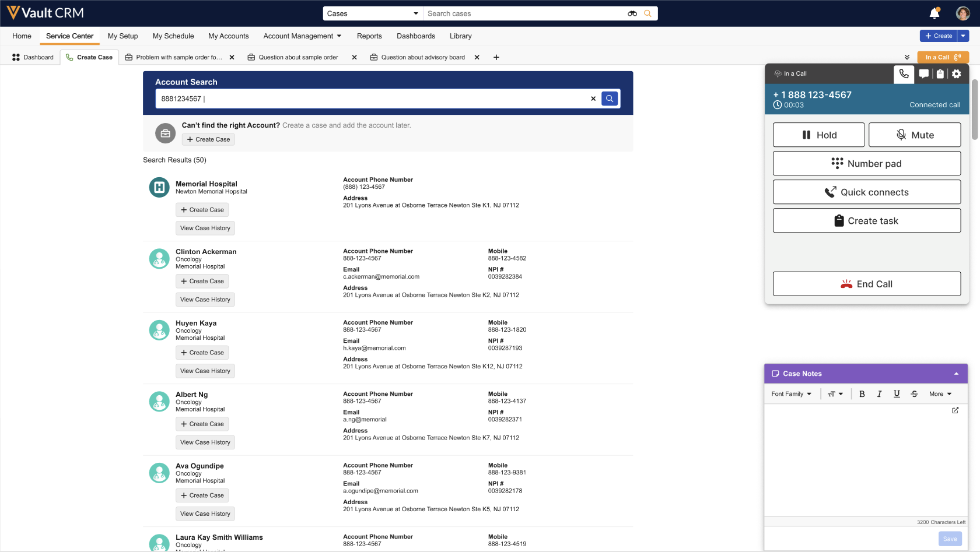Toggle italic formatting in Case Notes
The width and height of the screenshot is (980, 552).
click(879, 394)
